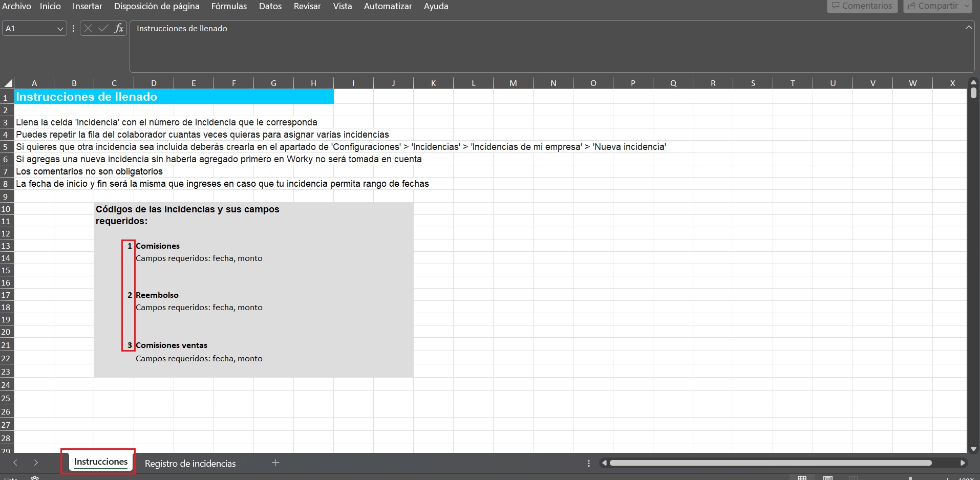Screen dimensions: 980x480
Task: Open the Name Box dropdown arrow
Action: point(60,29)
